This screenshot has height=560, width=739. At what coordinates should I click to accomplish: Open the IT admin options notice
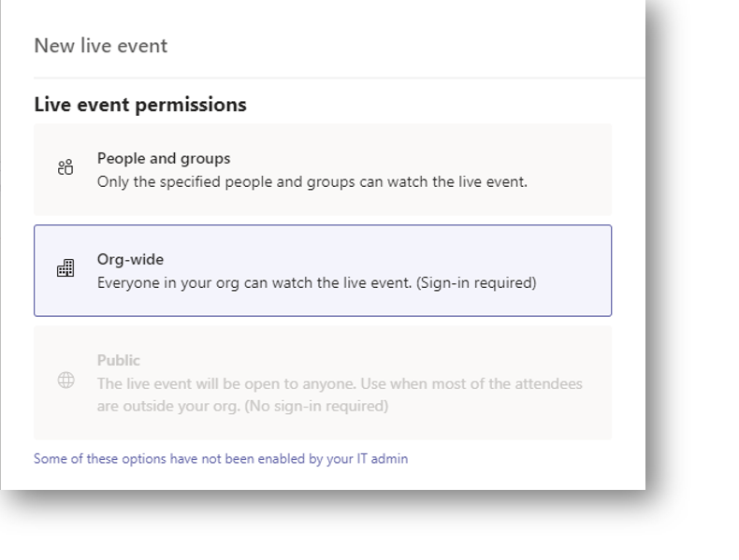coord(221,459)
